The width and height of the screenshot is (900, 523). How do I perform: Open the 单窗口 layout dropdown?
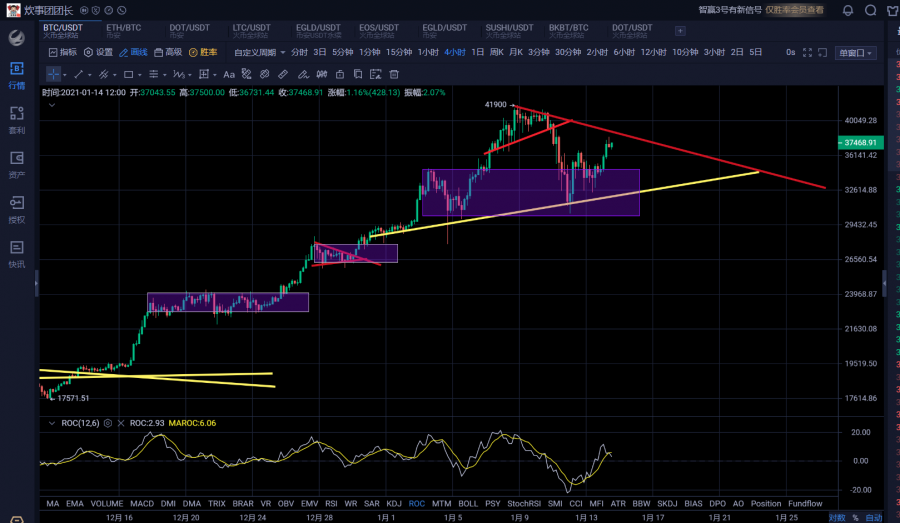(x=855, y=52)
